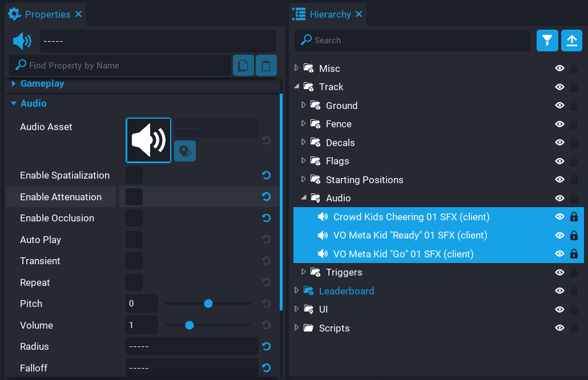Select the Leaderboard item in the hierarchy
Viewport: 588px width, 380px height.
pyautogui.click(x=346, y=291)
